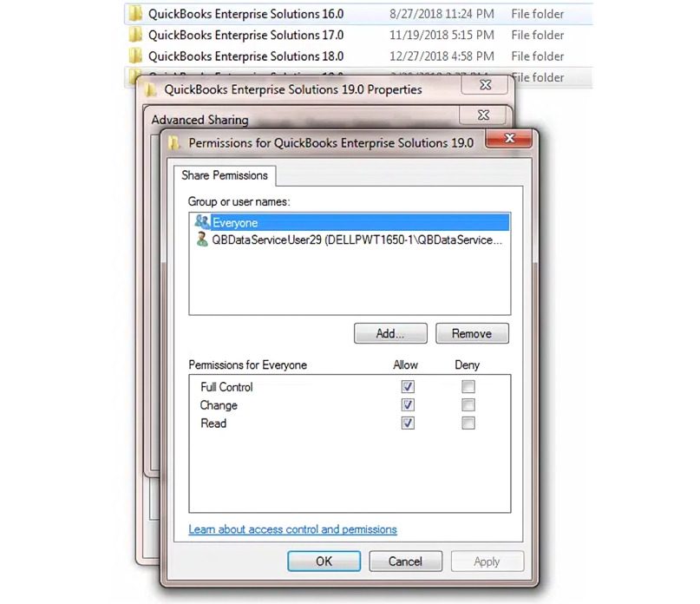The image size is (700, 604).
Task: Toggle the Allow checkbox for Full Control
Action: coord(408,386)
